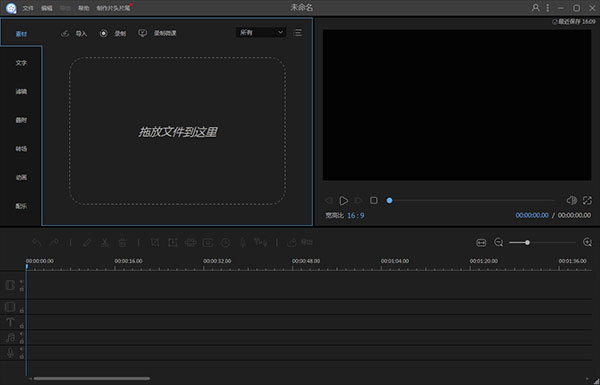
Task: Lock the voiceover track
Action: pos(21,356)
